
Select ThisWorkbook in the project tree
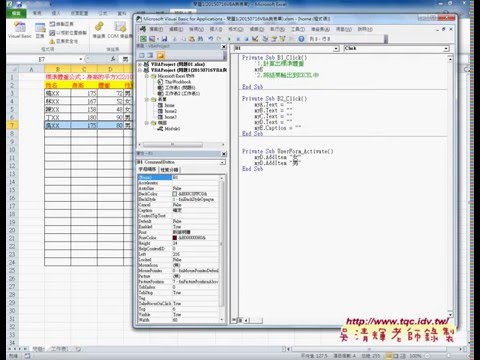178,82
